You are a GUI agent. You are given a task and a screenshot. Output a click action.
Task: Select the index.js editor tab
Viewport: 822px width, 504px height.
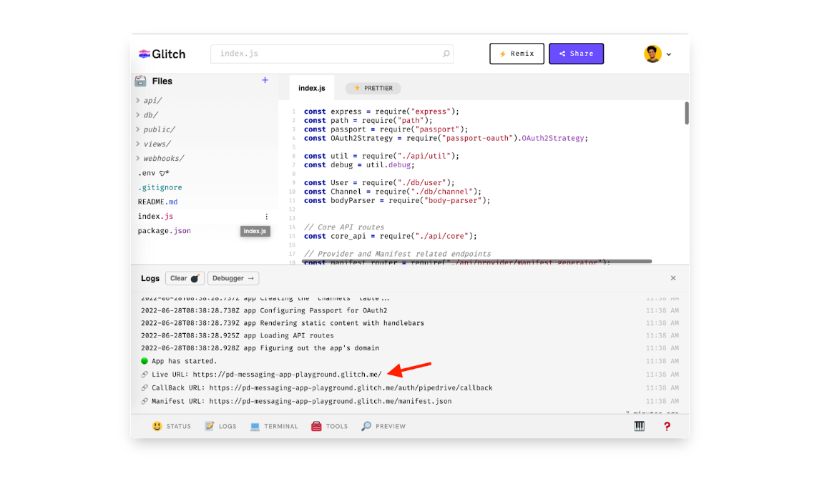[x=312, y=88]
